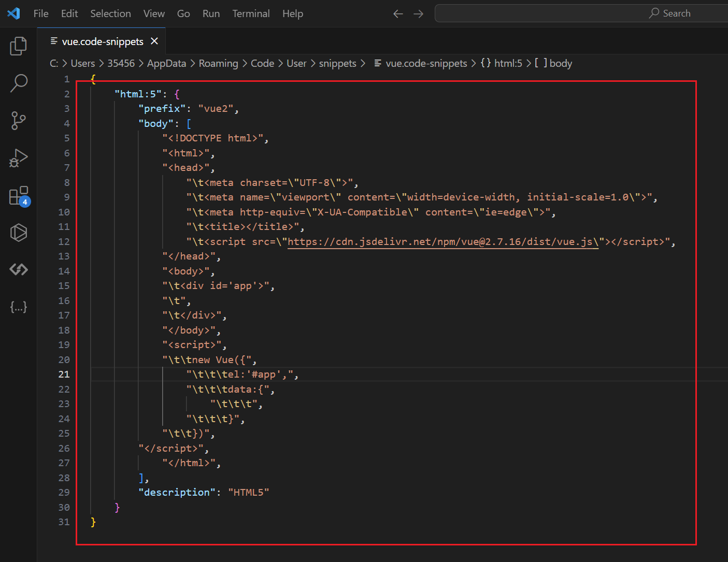Open Extensions view with 4 badge
Screen dimensions: 728x562
(x=19, y=196)
